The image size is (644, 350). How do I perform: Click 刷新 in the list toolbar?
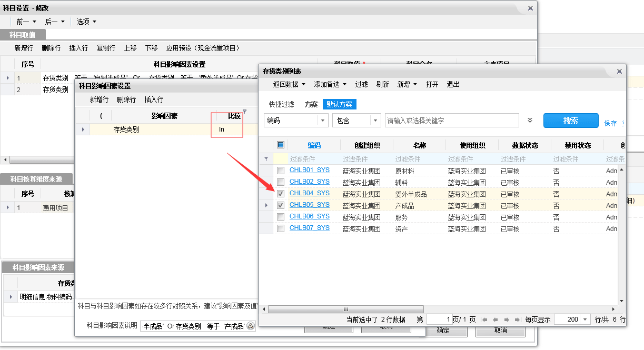click(x=382, y=84)
